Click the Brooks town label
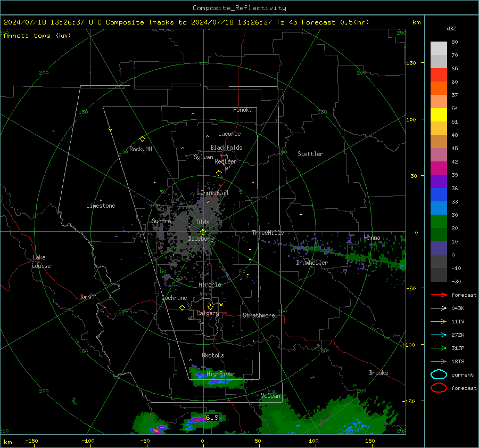 coord(378,373)
